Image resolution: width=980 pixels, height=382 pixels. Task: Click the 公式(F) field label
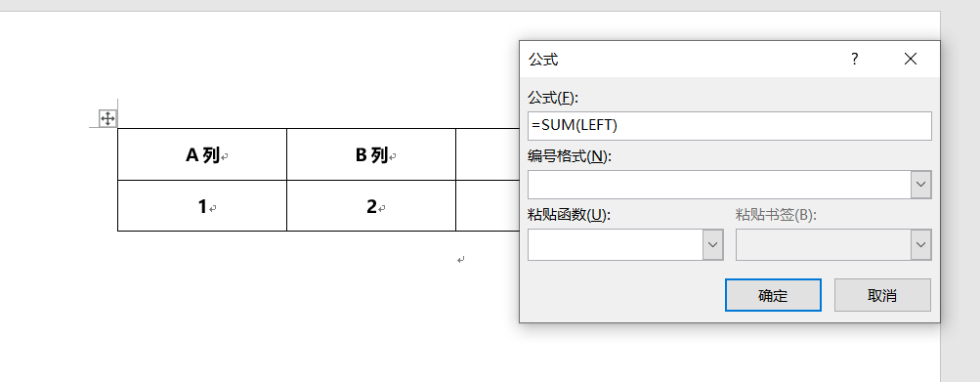coord(554,98)
